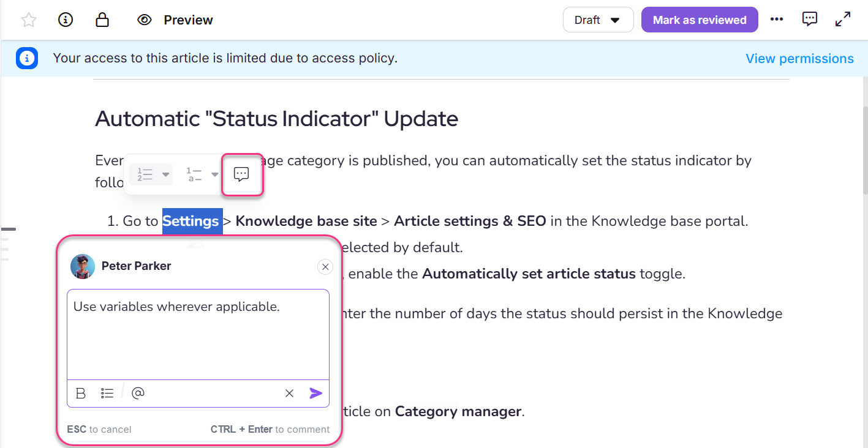Screen dimensions: 868x448
Task: Insert bullet list in comment
Action: pyautogui.click(x=107, y=394)
